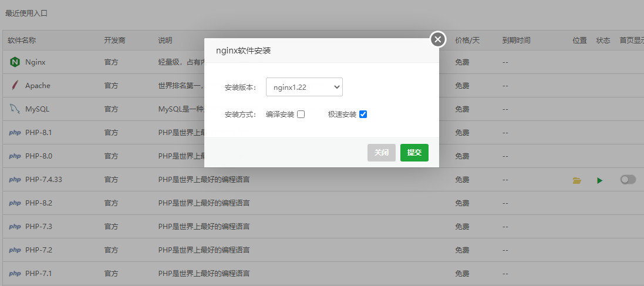
Task: Click the PHP-8.2 php icon
Action: point(15,203)
